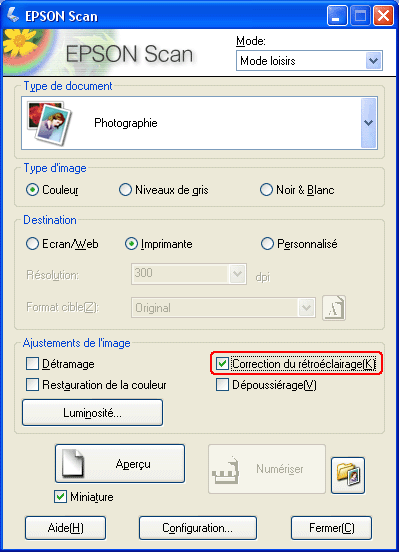The height and width of the screenshot is (552, 399).
Task: Select Niveaux de gris image type
Action: (x=125, y=190)
